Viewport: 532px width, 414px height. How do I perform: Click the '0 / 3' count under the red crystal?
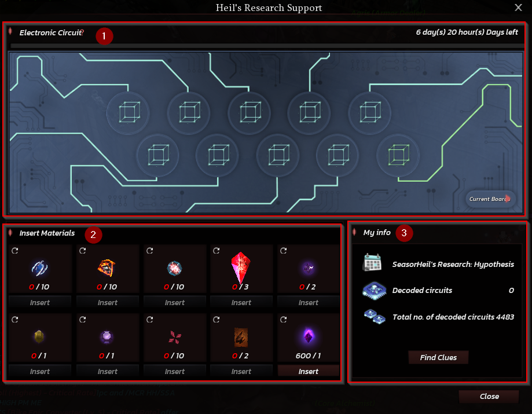click(240, 287)
